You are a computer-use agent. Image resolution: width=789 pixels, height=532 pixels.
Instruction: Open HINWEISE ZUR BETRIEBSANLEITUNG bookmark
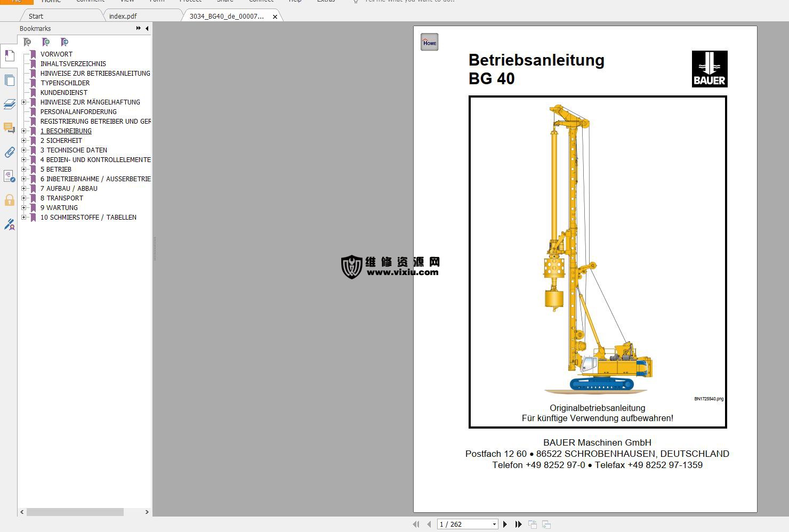coord(95,73)
